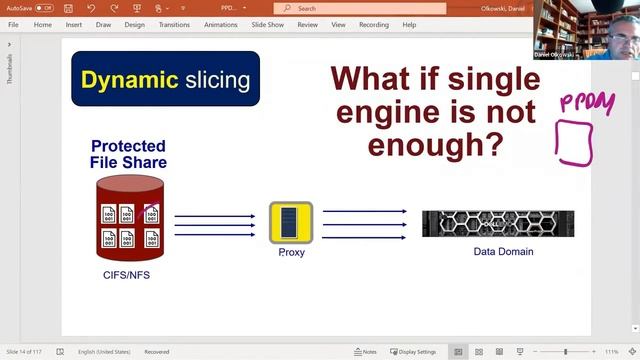Click the zoom in plus button
The height and width of the screenshot is (360, 640).
coord(594,352)
